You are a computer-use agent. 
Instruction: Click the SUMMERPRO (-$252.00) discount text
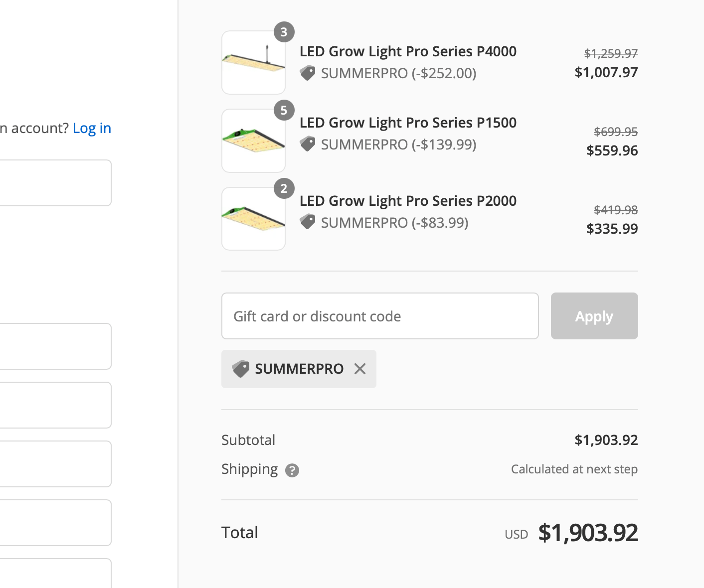399,73
